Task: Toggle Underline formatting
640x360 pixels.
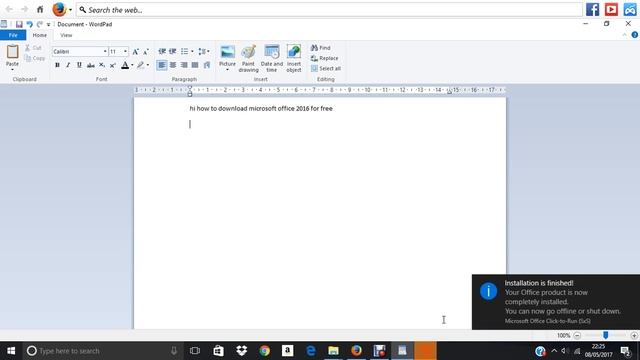Action: [x=79, y=65]
